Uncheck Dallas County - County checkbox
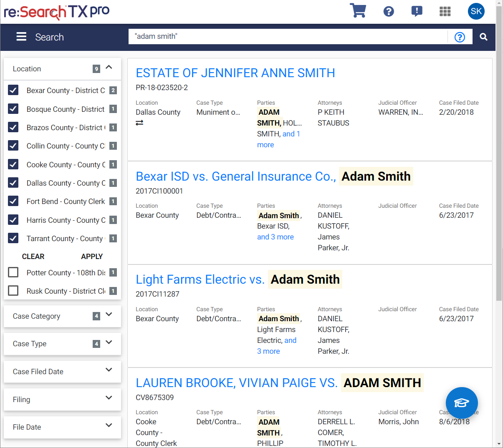 [x=13, y=183]
